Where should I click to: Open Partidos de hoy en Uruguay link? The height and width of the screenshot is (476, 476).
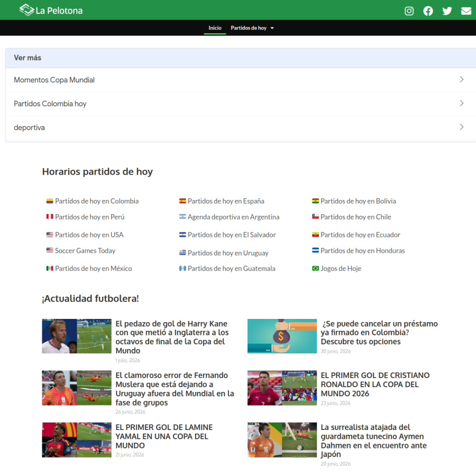point(228,253)
